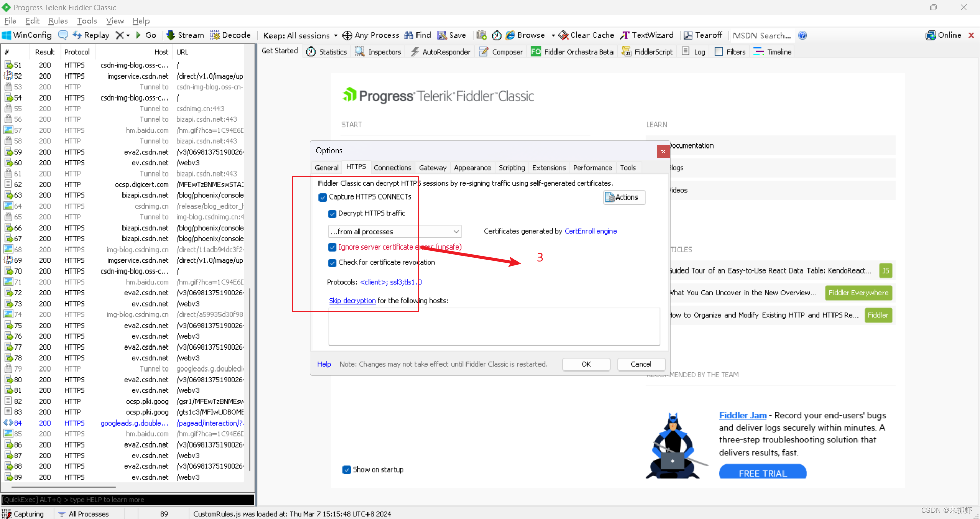Screen dimensions: 980x519
Task: Toggle Show on startup checkbox
Action: [347, 469]
